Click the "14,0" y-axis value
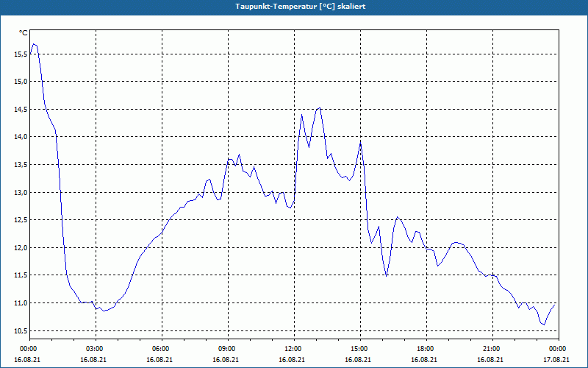588x368 pixels. point(21,137)
